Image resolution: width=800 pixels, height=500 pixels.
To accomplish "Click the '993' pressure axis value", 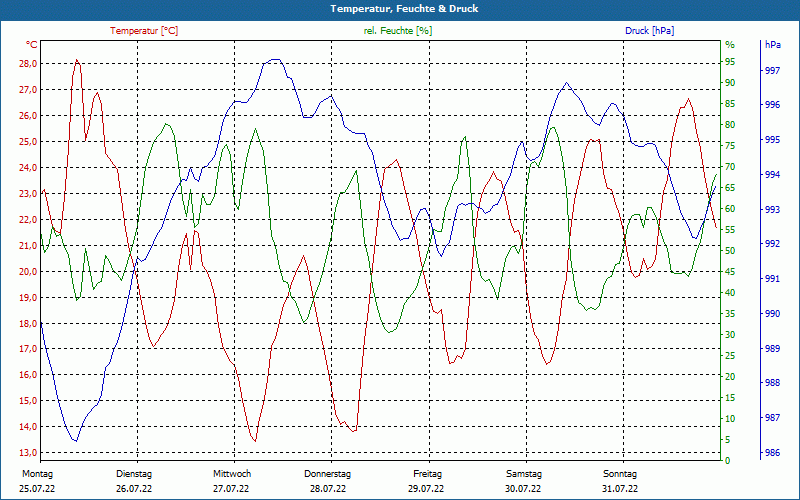I will 773,209.
